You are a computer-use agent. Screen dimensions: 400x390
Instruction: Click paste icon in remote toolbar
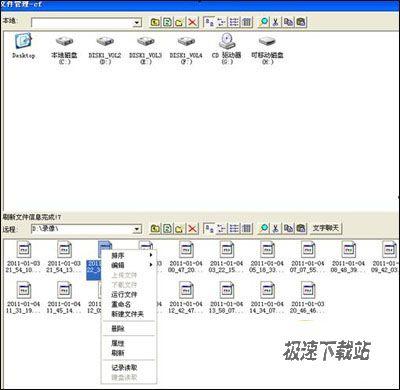(301, 229)
